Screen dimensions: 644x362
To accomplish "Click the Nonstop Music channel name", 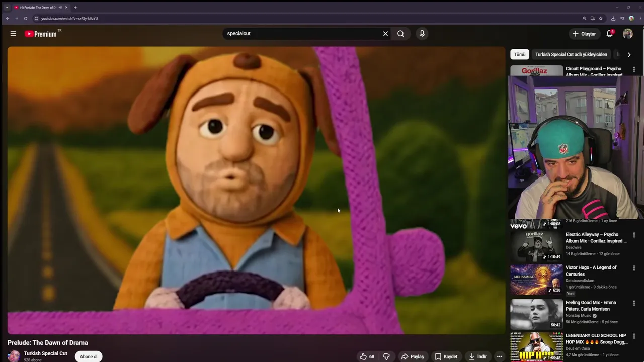I will pos(578,316).
